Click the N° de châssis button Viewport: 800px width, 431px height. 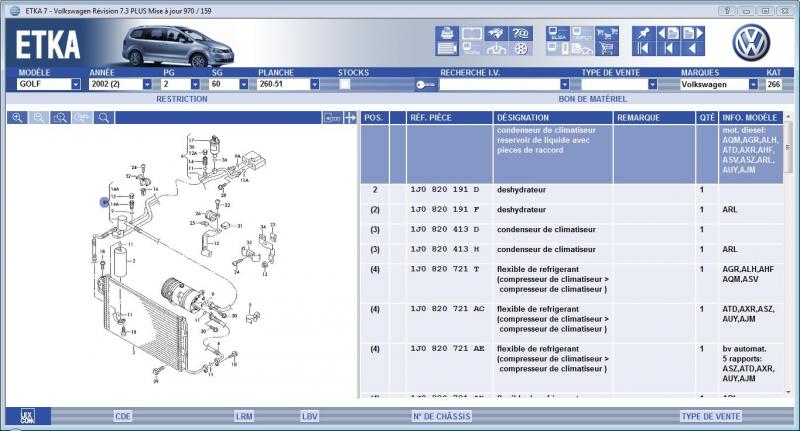tap(441, 416)
